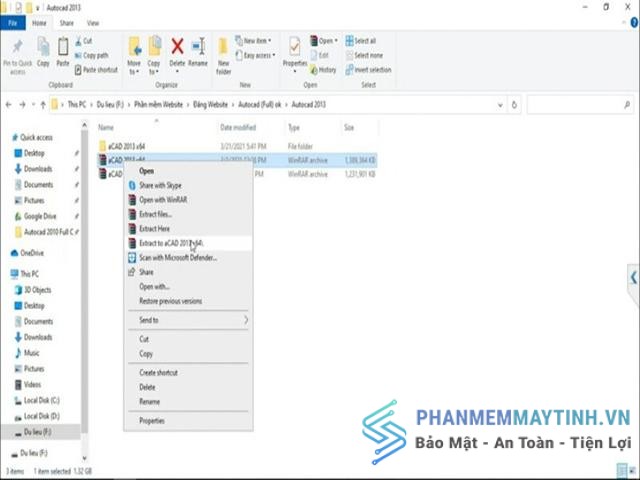Viewport: 640px width, 480px height.
Task: Open 3D Objects under This PC
Action: pyautogui.click(x=33, y=290)
